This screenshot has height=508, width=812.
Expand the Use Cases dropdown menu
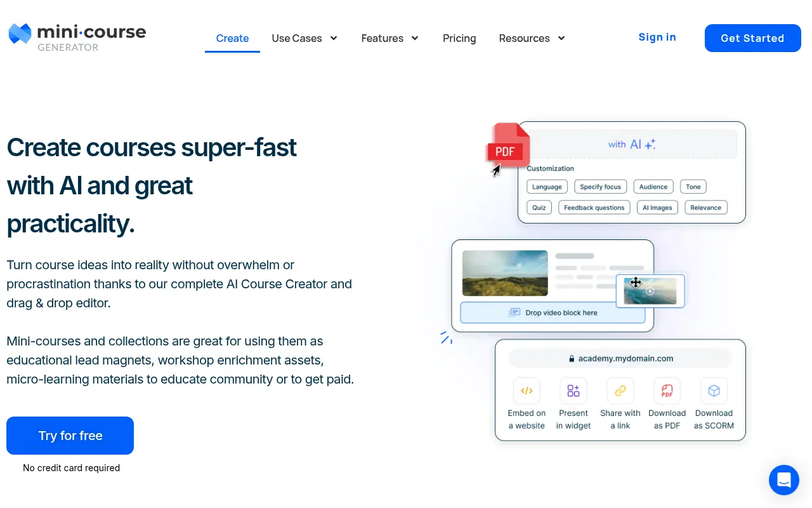point(304,38)
